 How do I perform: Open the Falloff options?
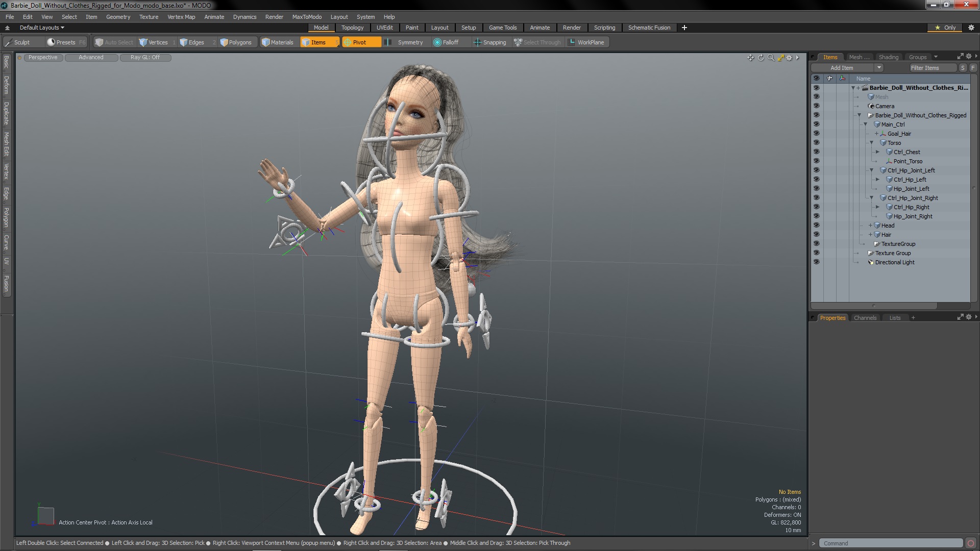pos(450,42)
